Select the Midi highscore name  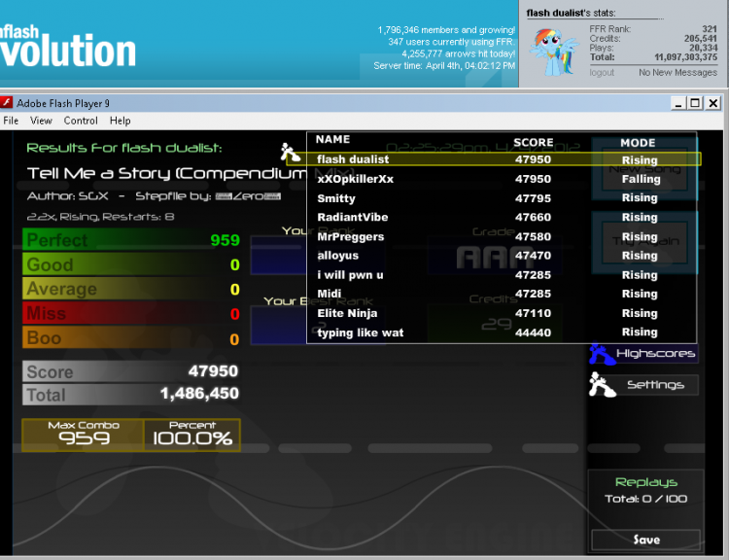point(330,294)
